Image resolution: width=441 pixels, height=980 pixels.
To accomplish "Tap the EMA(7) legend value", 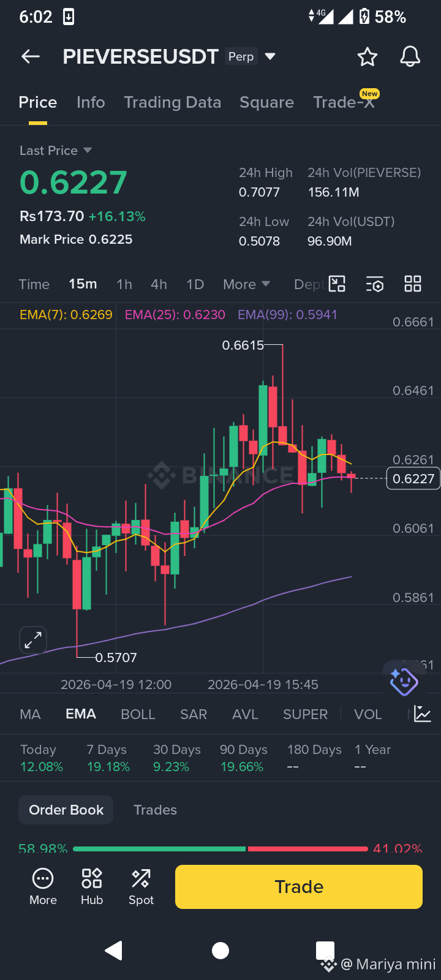I will click(66, 315).
